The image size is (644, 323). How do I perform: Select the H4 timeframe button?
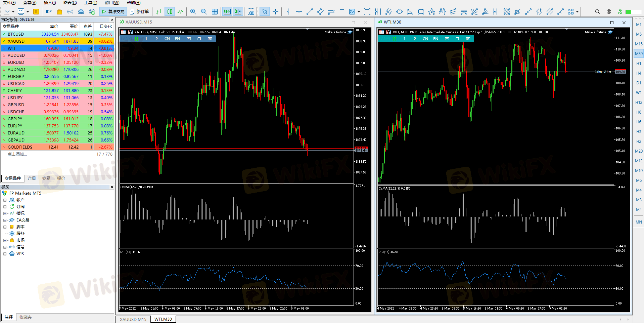click(x=638, y=73)
